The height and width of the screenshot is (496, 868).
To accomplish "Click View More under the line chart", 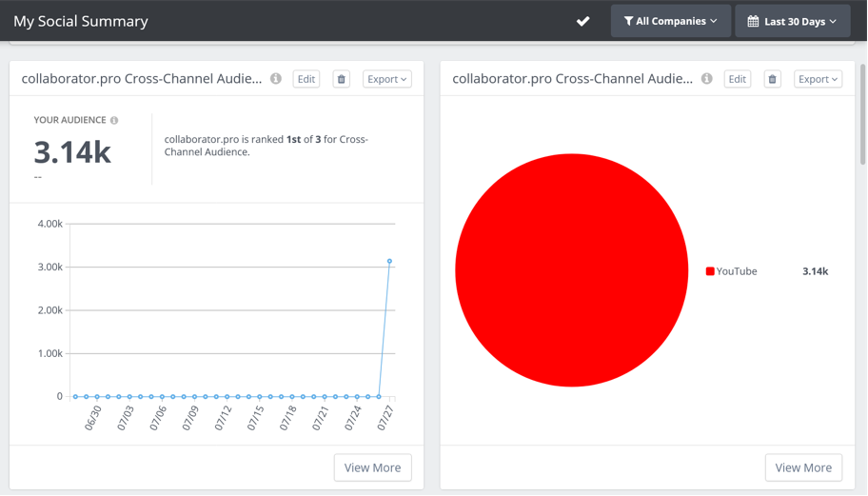I will (372, 467).
